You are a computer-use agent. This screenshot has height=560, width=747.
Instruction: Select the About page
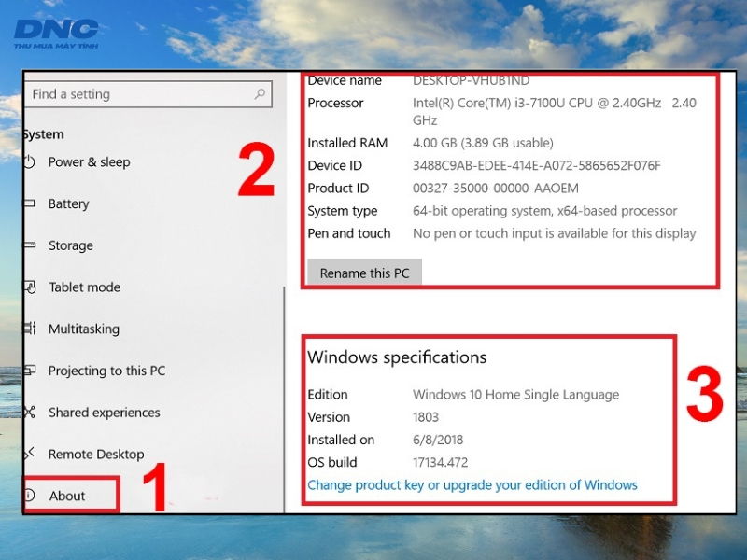[x=66, y=496]
